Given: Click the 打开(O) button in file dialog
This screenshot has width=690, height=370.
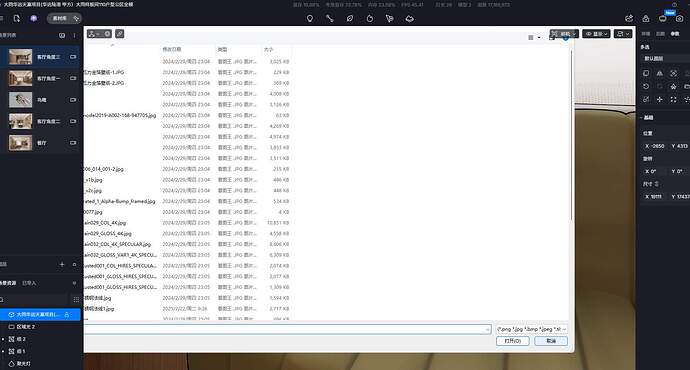Looking at the screenshot, I should pyautogui.click(x=513, y=341).
